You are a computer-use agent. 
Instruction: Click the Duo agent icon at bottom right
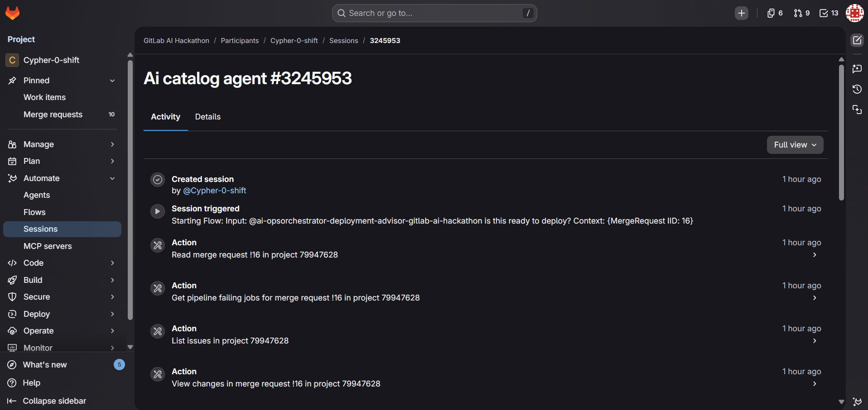[x=857, y=401]
